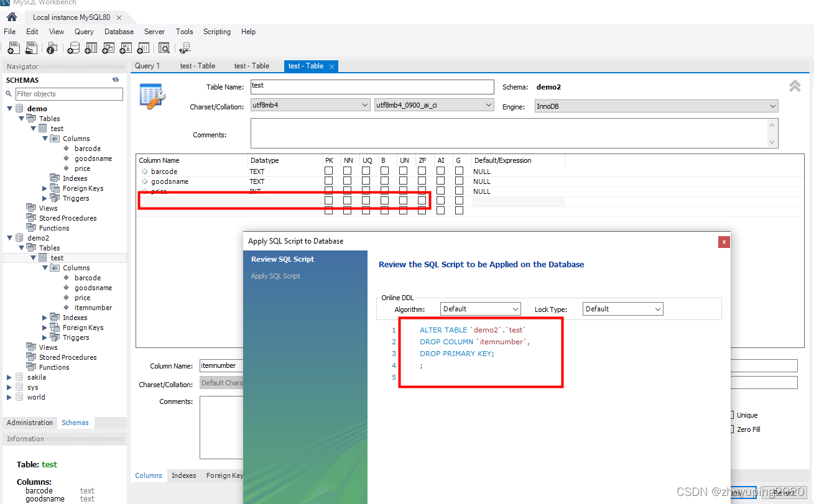Click the sys database icon

19,387
